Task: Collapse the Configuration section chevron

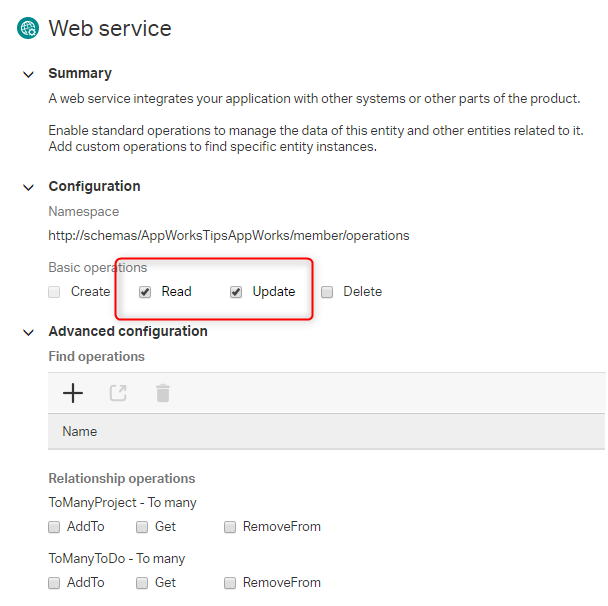Action: coord(28,187)
